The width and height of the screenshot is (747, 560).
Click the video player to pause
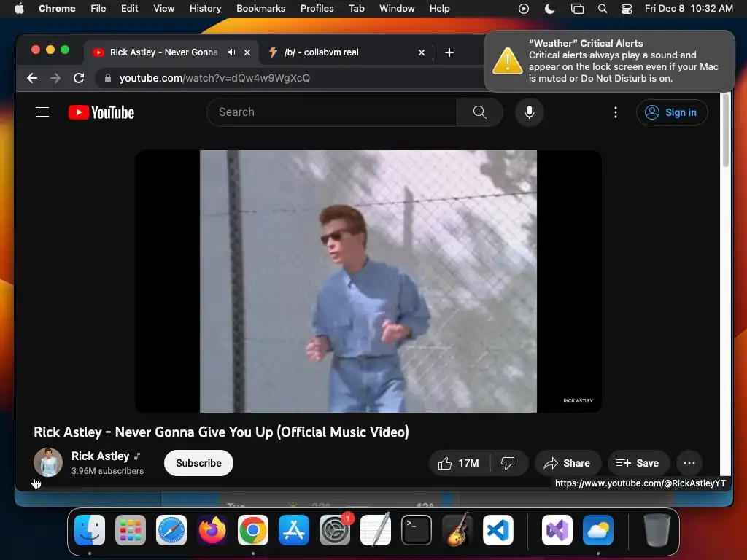368,281
